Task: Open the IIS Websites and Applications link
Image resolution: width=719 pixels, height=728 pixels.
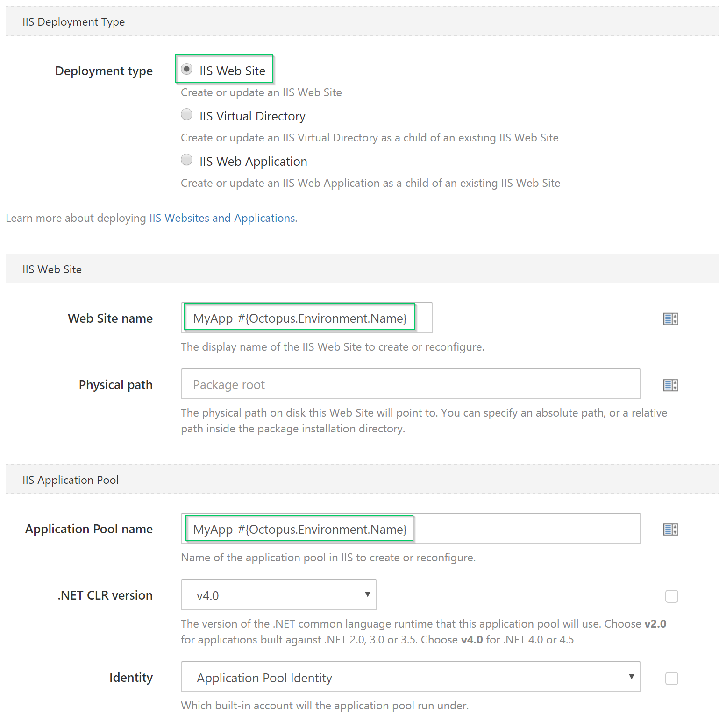Action: tap(222, 218)
